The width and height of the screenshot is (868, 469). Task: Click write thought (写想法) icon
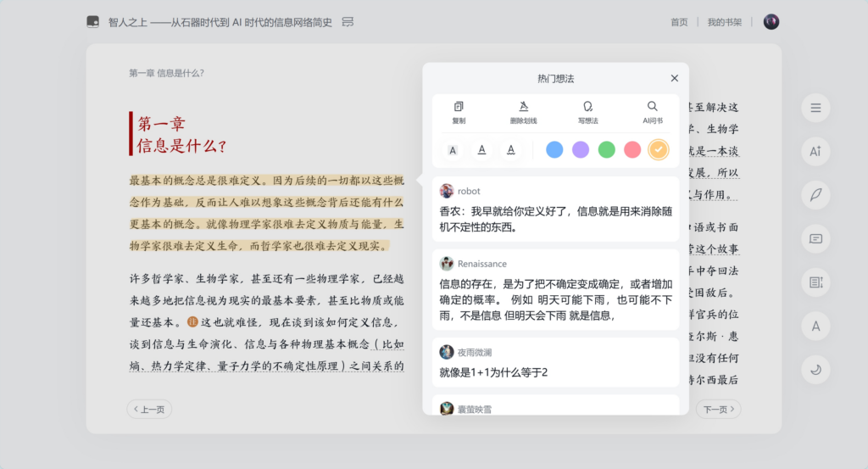[588, 112]
